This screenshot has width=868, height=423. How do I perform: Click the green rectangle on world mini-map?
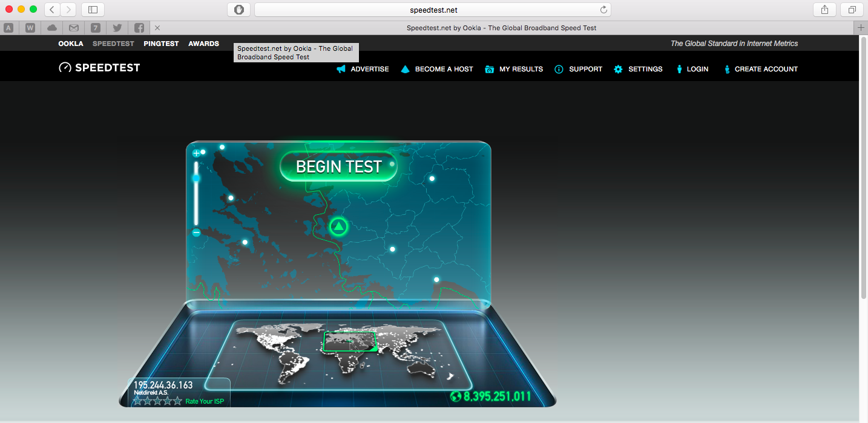point(350,342)
